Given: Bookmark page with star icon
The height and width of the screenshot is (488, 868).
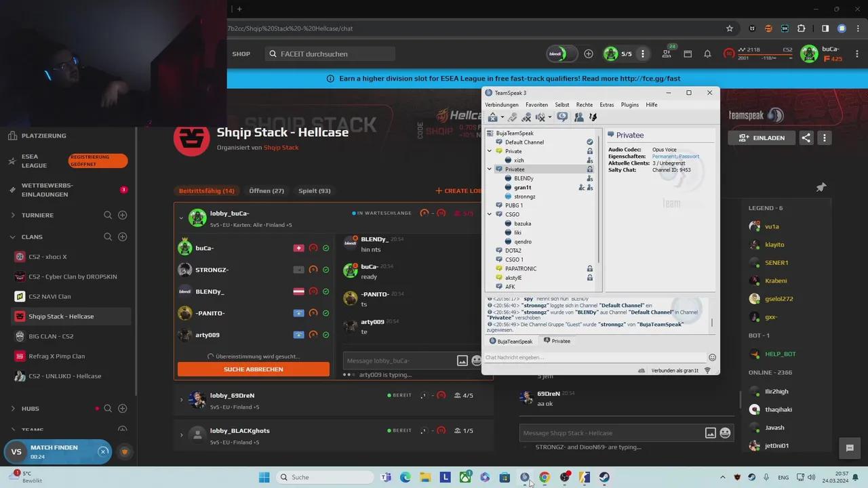Looking at the screenshot, I should 730,28.
